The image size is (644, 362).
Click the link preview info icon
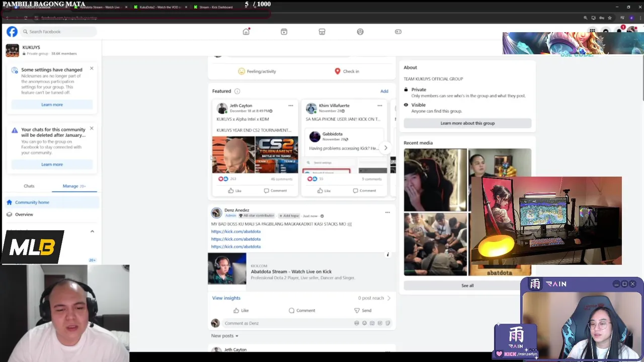(x=387, y=255)
